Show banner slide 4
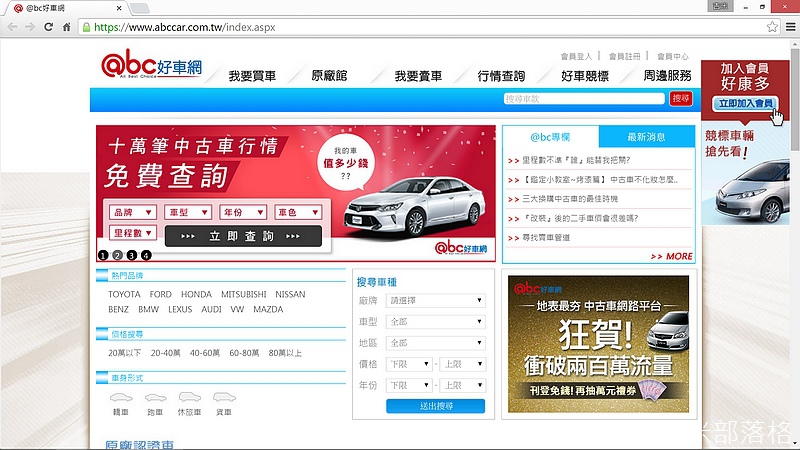Viewport: 800px width, 450px height. (146, 255)
